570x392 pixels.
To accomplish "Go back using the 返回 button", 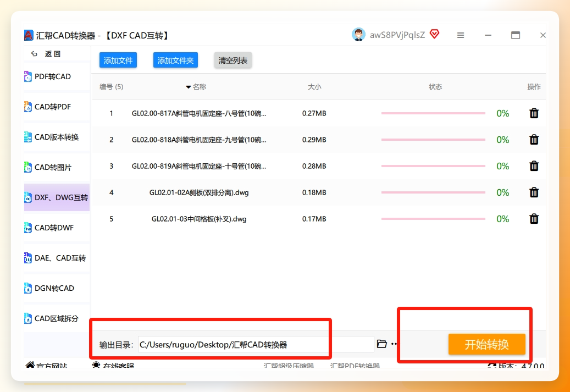I will pyautogui.click(x=46, y=54).
